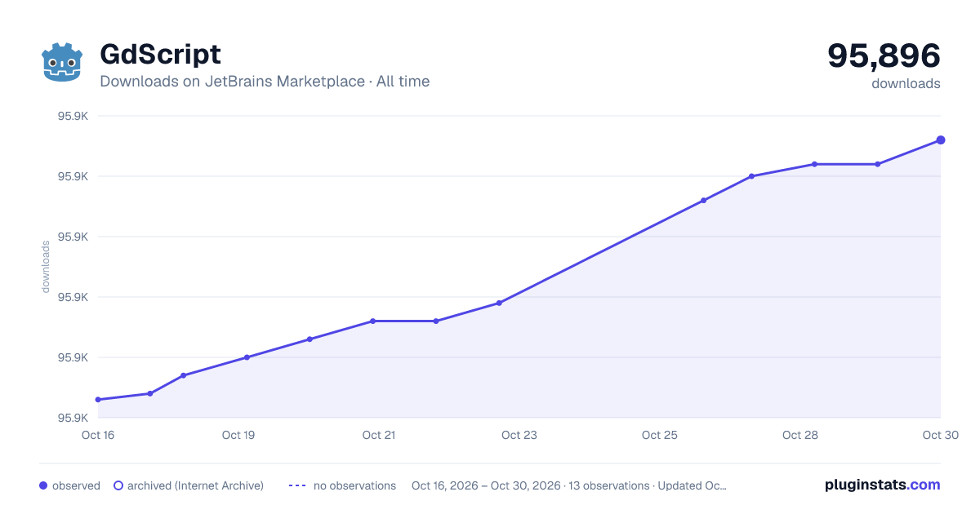Click the 'archived (Internet Archive)' legend hollow circle
Viewport: 980px width, 514px height.
pyautogui.click(x=118, y=485)
